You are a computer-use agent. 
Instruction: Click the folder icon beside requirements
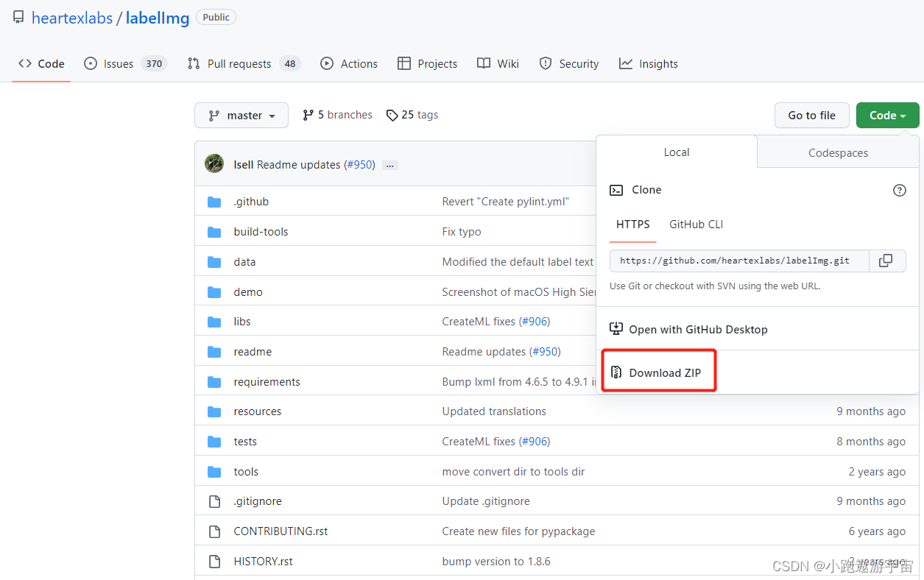(x=214, y=382)
